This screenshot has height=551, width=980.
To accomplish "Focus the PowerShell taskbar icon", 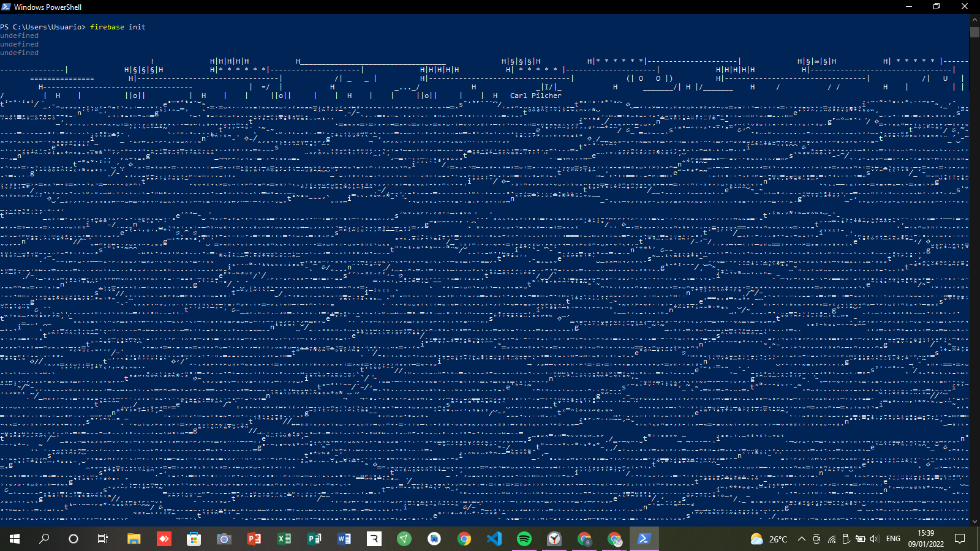I will point(644,539).
